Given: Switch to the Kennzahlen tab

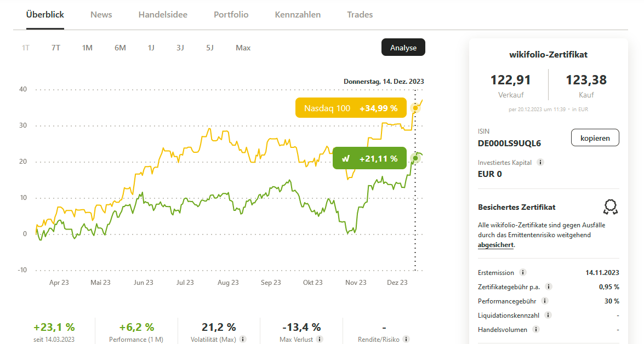Looking at the screenshot, I should tap(298, 15).
